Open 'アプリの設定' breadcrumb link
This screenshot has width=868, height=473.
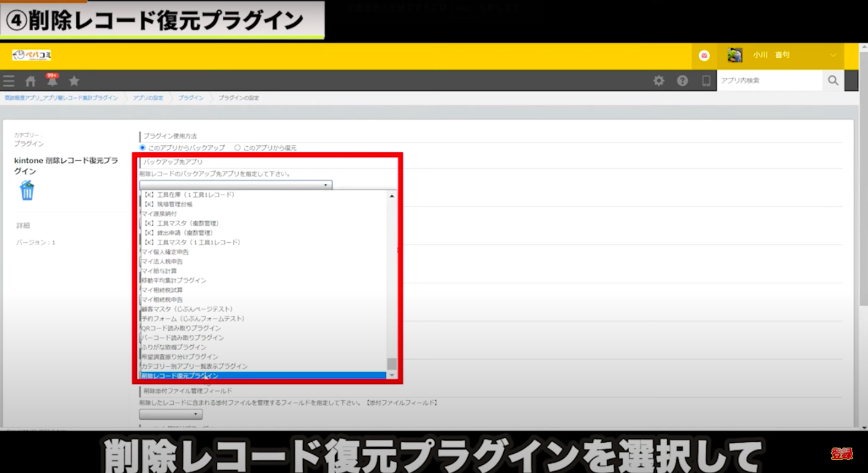tap(148, 98)
